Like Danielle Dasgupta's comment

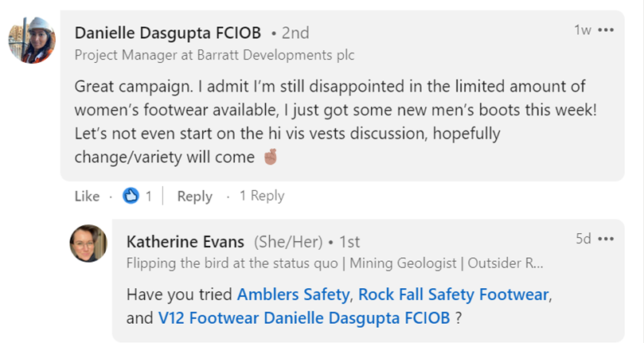point(87,196)
